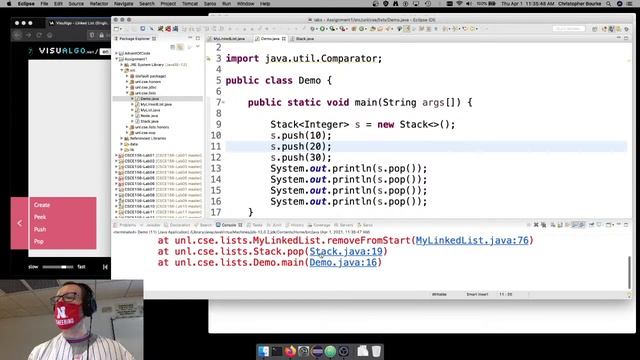Image resolution: width=640 pixels, height=360 pixels.
Task: Collapse the VisuAlgo action panel with left chevron
Action: (19, 223)
